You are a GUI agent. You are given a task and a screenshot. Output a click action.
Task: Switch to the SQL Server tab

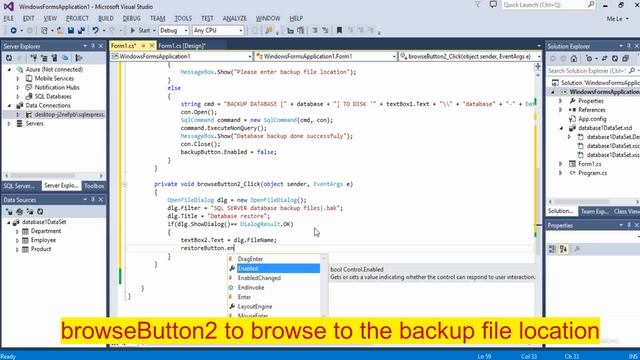click(19, 186)
